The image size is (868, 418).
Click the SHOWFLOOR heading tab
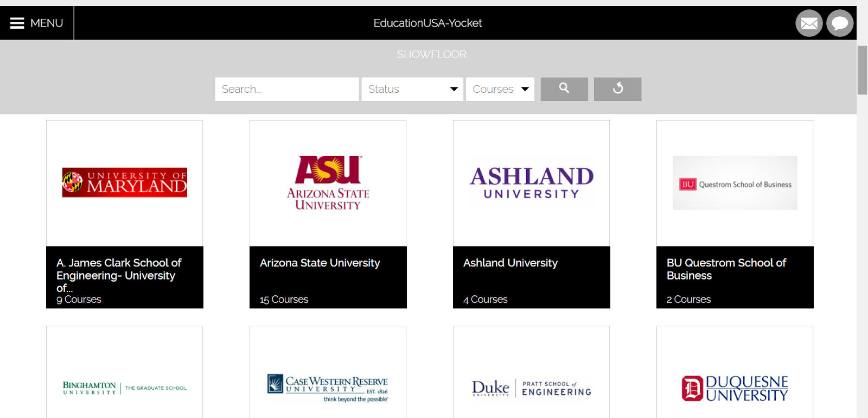pos(431,54)
